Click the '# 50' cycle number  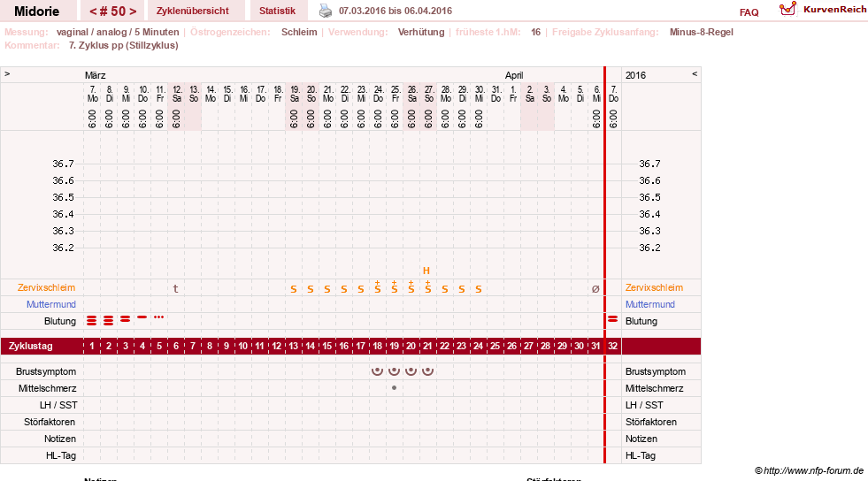[x=113, y=11]
